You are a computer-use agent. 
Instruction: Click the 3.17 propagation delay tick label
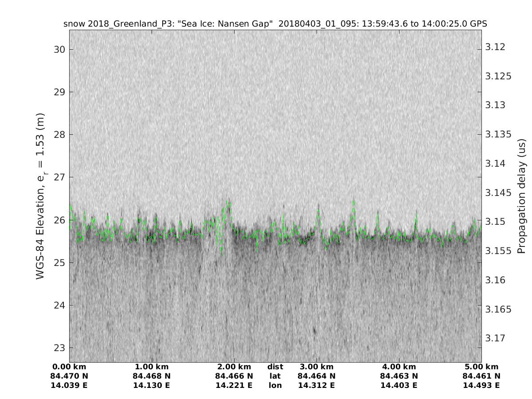point(495,338)
